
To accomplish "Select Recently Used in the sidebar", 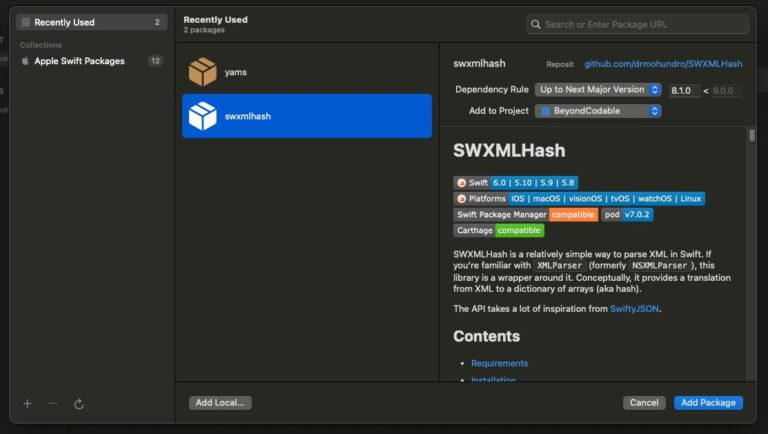I will [x=92, y=22].
